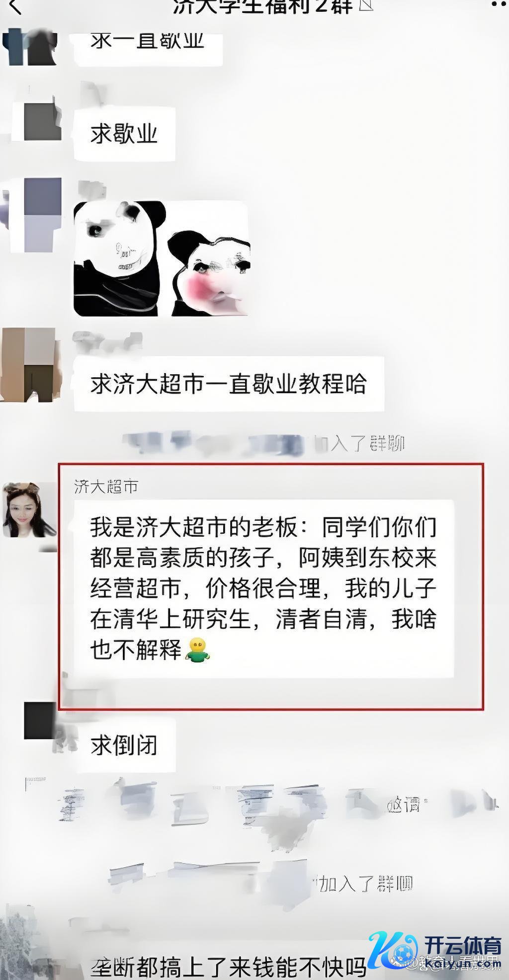Tap the gray avatar beside 求歇业
The image size is (509, 980).
click(x=43, y=121)
